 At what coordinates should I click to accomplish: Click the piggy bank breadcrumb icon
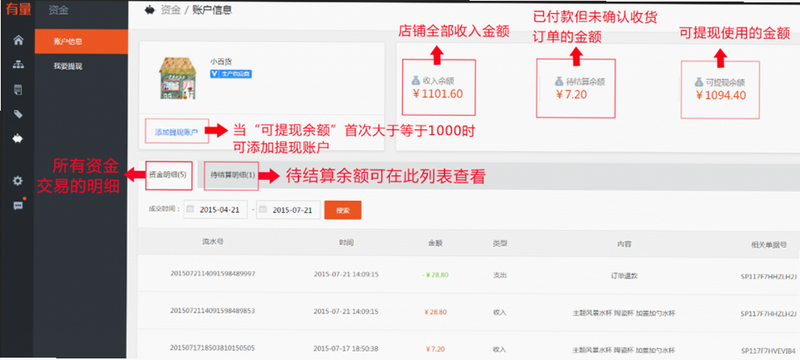pos(150,10)
